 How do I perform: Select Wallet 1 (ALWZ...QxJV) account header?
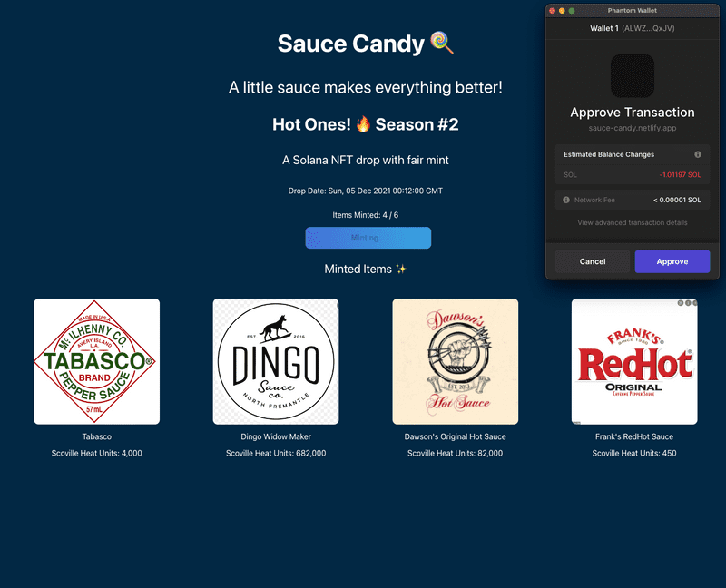pyautogui.click(x=633, y=28)
